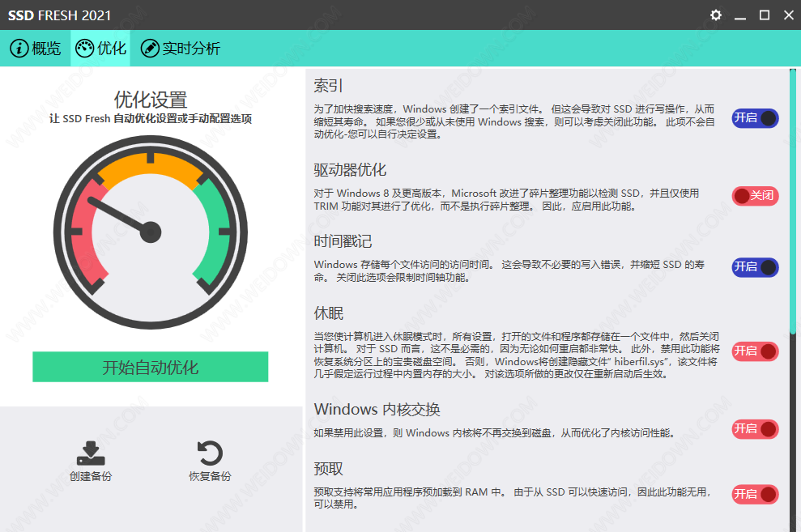
Task: Click the 概览 info icon
Action: pos(19,49)
